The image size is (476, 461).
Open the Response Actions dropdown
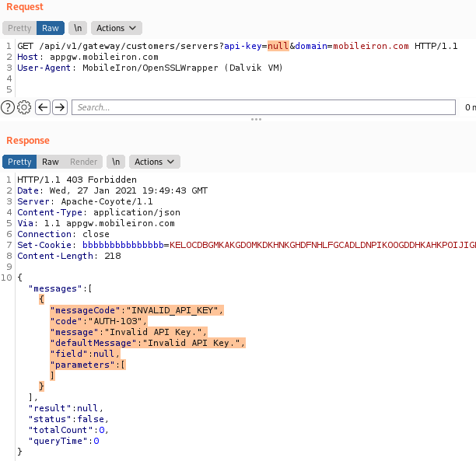[x=154, y=162]
